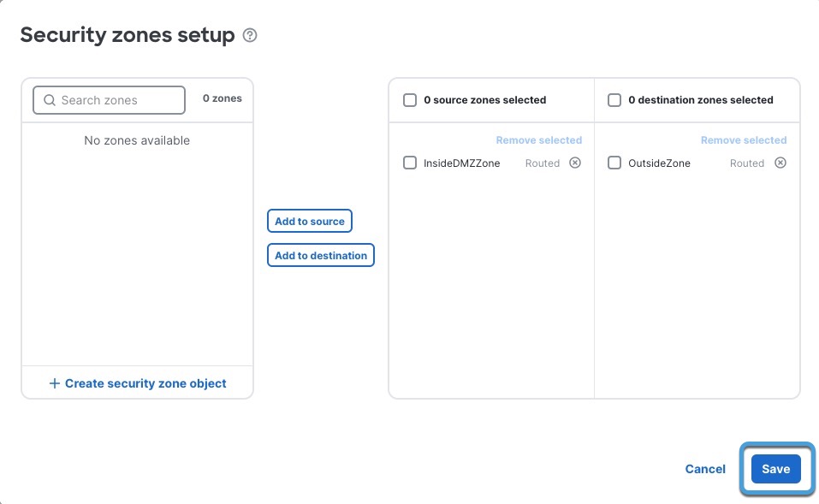Click the plus icon for creating zone object

[x=55, y=383]
